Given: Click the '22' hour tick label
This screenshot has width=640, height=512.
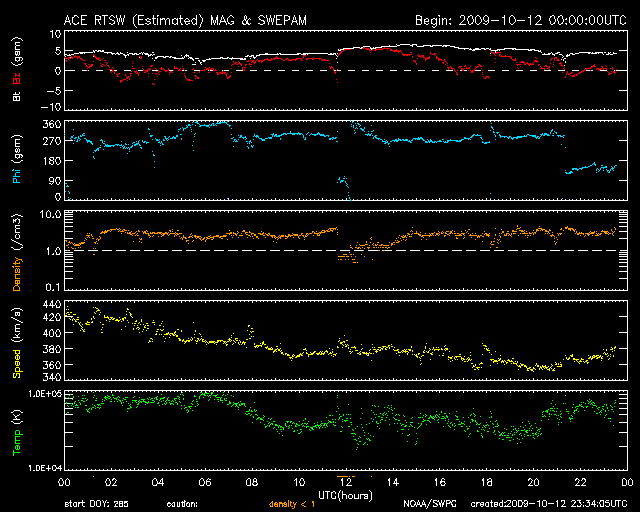Looking at the screenshot, I should point(580,482).
